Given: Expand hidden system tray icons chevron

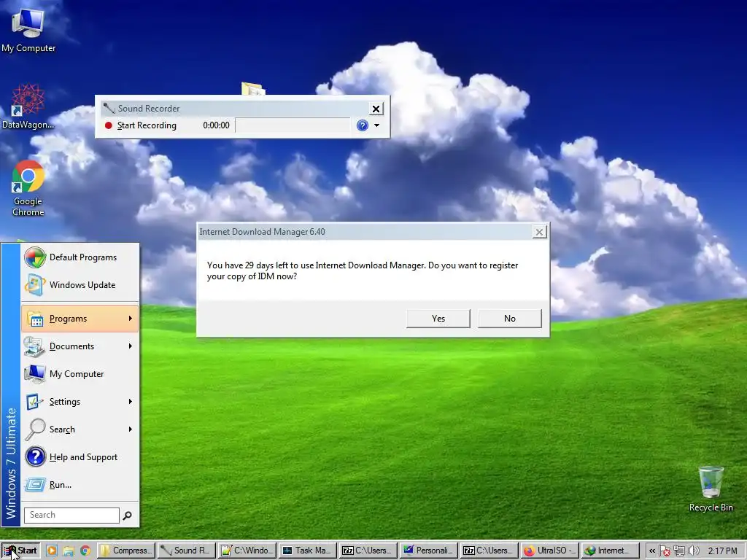Looking at the screenshot, I should coord(652,551).
